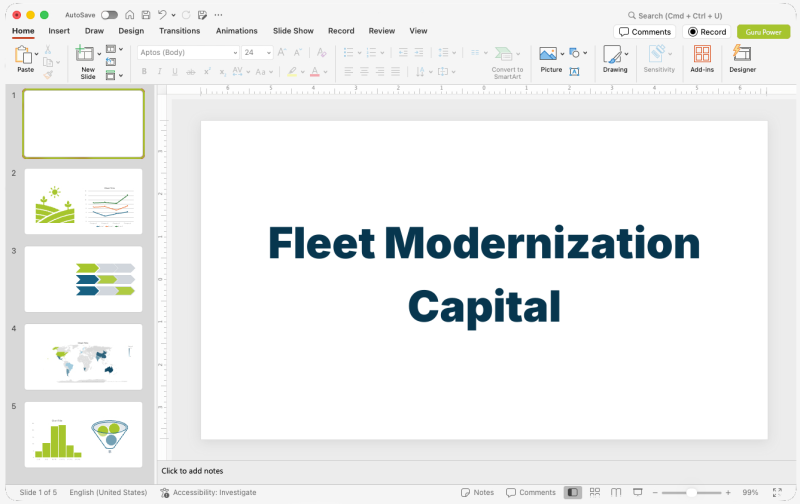800x504 pixels.
Task: Click the Comments button in status bar
Action: coord(531,492)
